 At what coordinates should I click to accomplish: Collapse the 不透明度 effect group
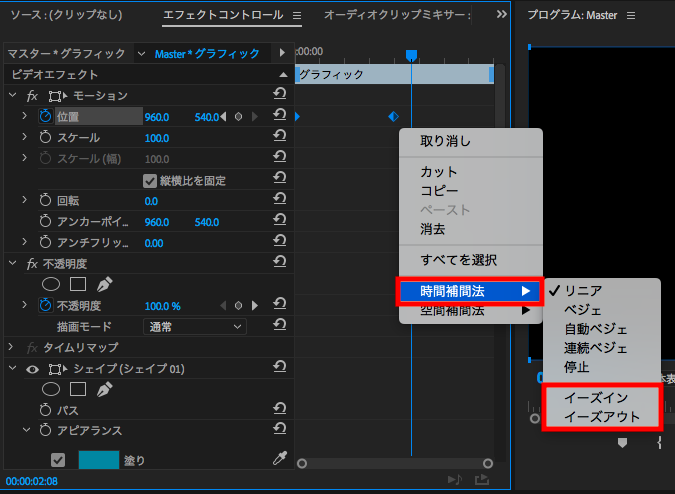[12, 263]
